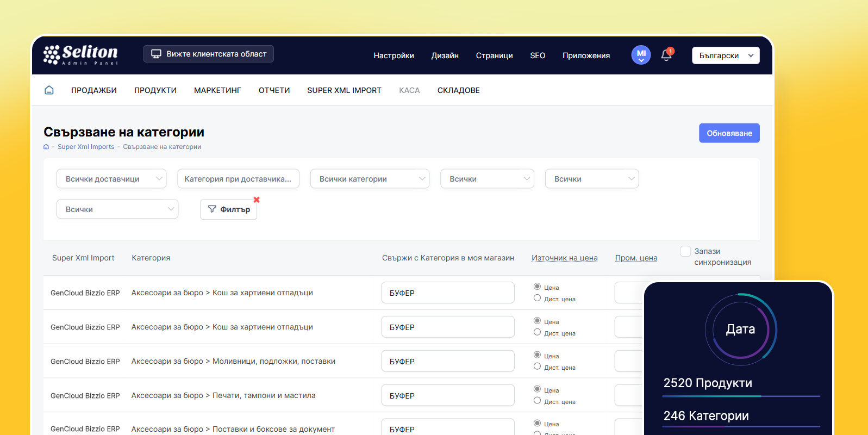Viewport: 868px width, 435px height.
Task: Click the Дата circular progress indicator
Action: point(740,330)
